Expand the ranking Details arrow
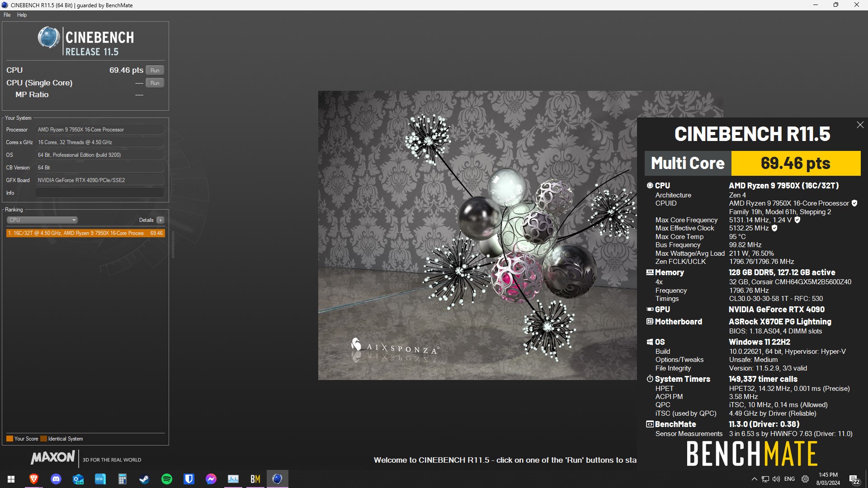 point(160,220)
